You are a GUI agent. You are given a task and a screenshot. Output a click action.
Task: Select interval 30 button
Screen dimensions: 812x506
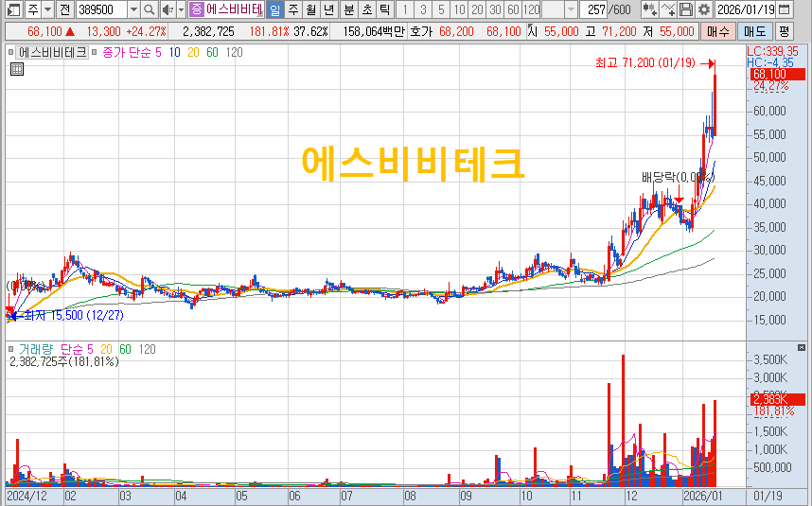coord(495,9)
